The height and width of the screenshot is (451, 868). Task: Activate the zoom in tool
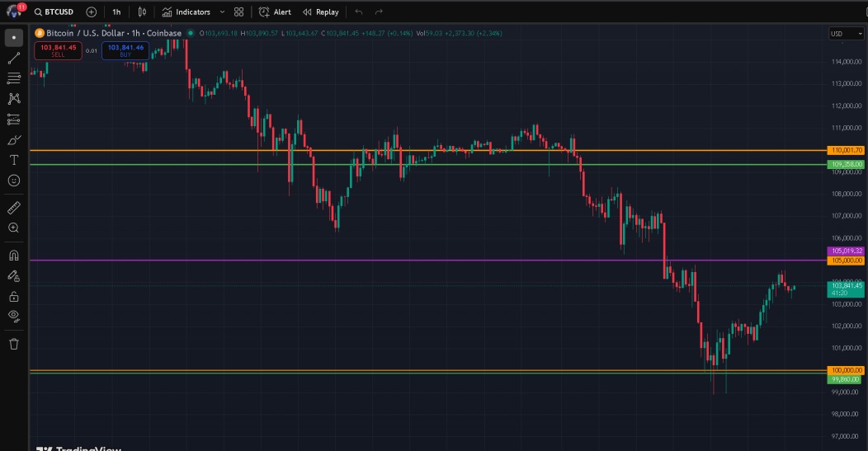pos(14,228)
